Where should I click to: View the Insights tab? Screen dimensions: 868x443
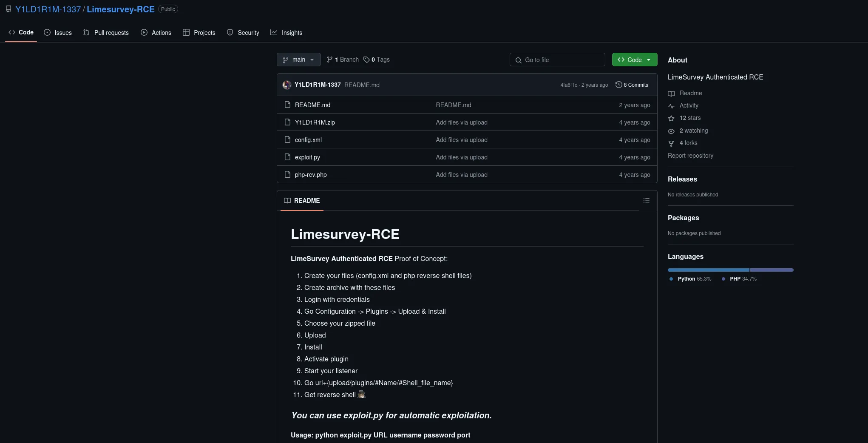click(286, 33)
